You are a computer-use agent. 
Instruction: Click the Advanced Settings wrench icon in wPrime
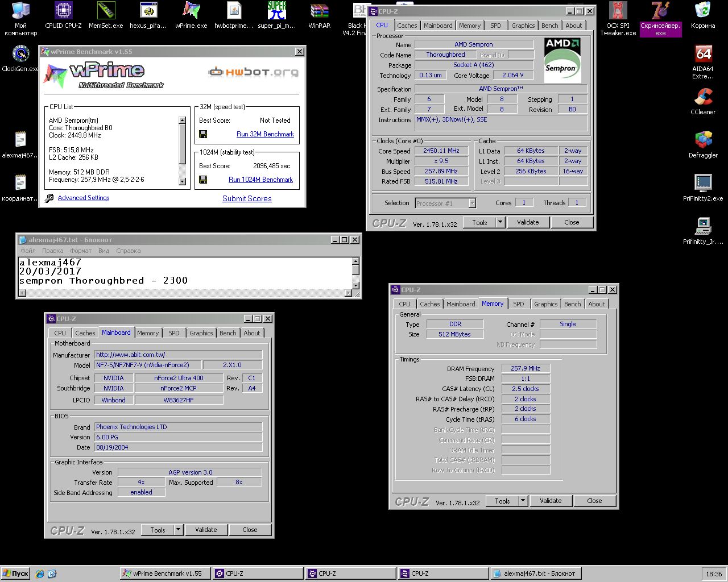pyautogui.click(x=49, y=198)
